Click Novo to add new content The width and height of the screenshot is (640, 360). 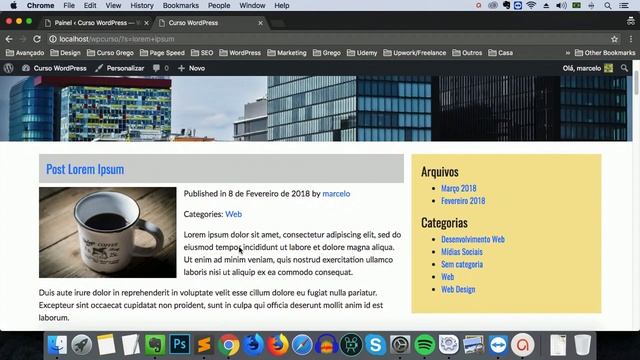(x=191, y=68)
